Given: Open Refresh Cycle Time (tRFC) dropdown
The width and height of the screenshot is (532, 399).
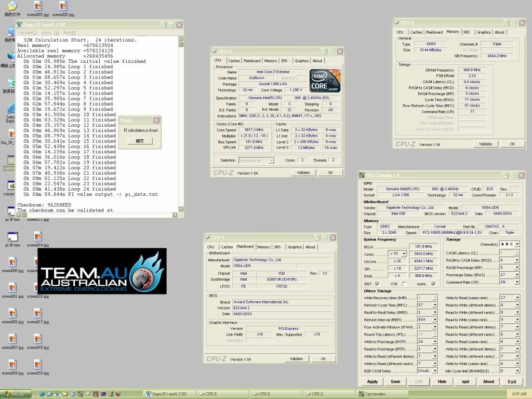Looking at the screenshot, I should tap(435, 305).
